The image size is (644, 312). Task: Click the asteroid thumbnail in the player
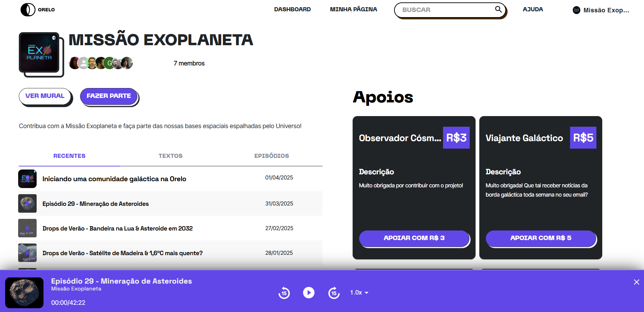[24, 292]
